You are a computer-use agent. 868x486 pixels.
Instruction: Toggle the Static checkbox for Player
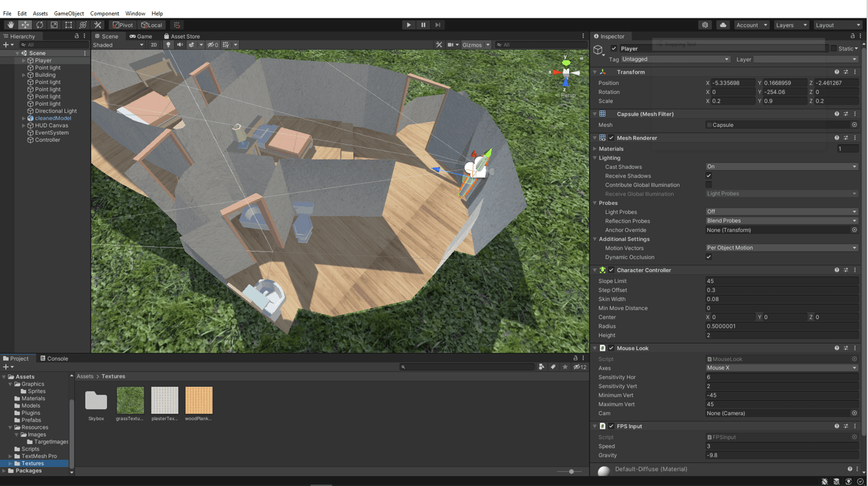[x=833, y=49]
